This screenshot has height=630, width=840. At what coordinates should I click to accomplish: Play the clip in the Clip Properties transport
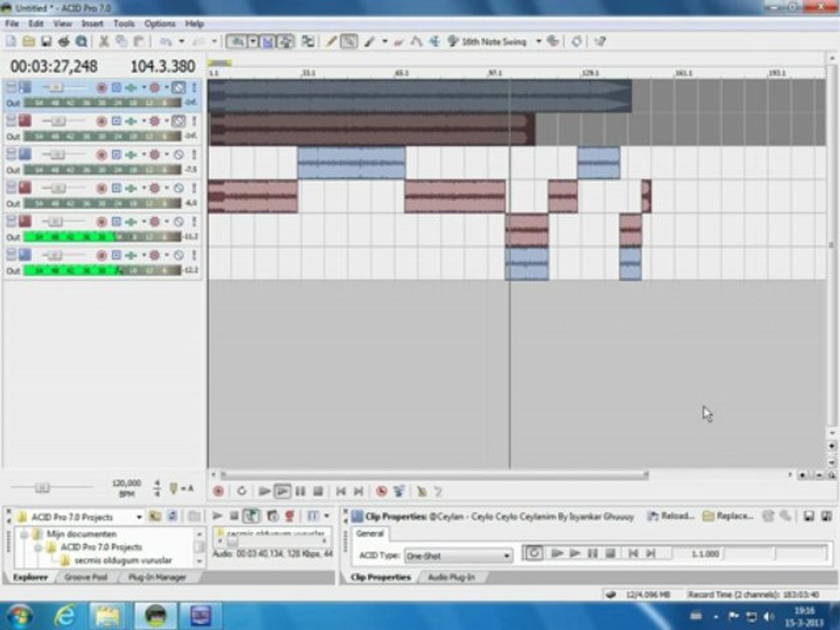point(574,553)
